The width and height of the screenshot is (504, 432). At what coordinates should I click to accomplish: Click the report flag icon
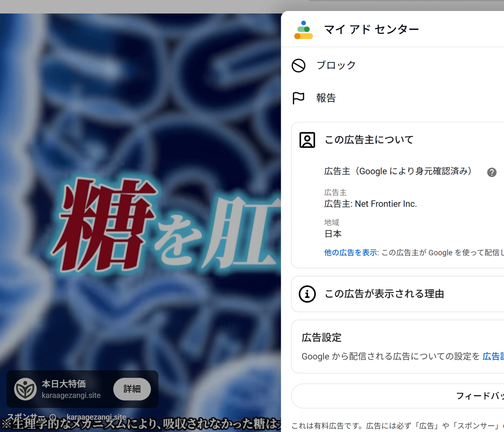(298, 98)
